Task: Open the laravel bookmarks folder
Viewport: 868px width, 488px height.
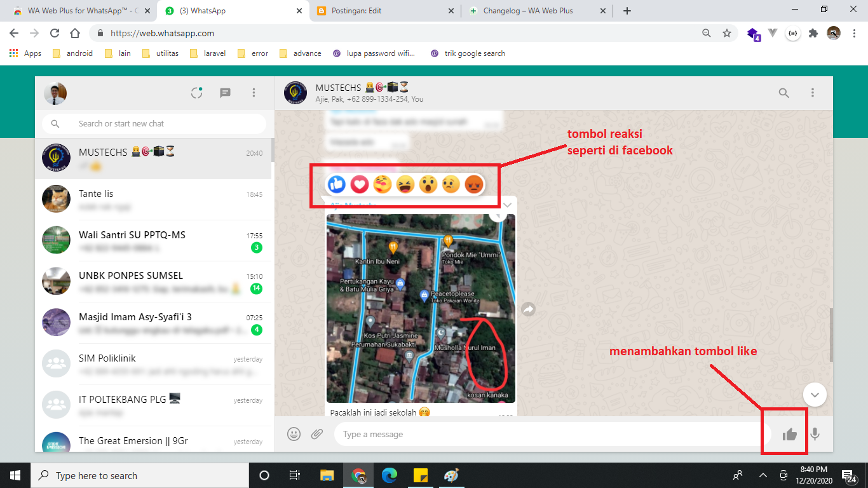Action: [208, 53]
